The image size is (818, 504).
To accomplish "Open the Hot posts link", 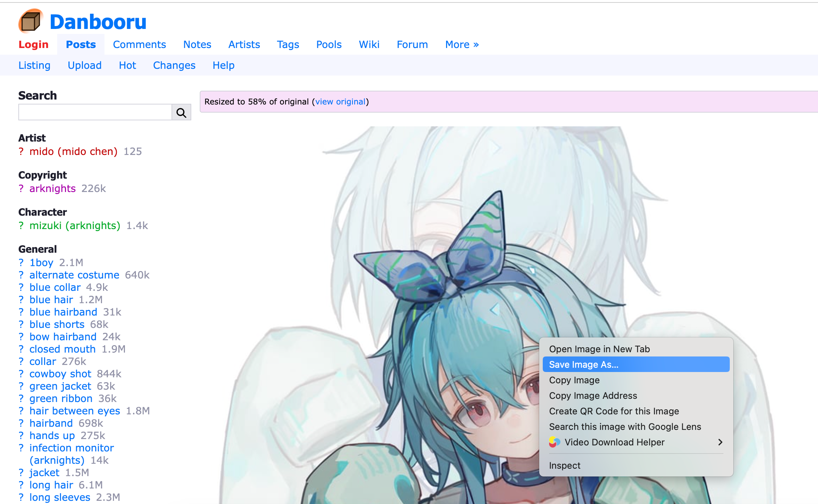I will (127, 65).
